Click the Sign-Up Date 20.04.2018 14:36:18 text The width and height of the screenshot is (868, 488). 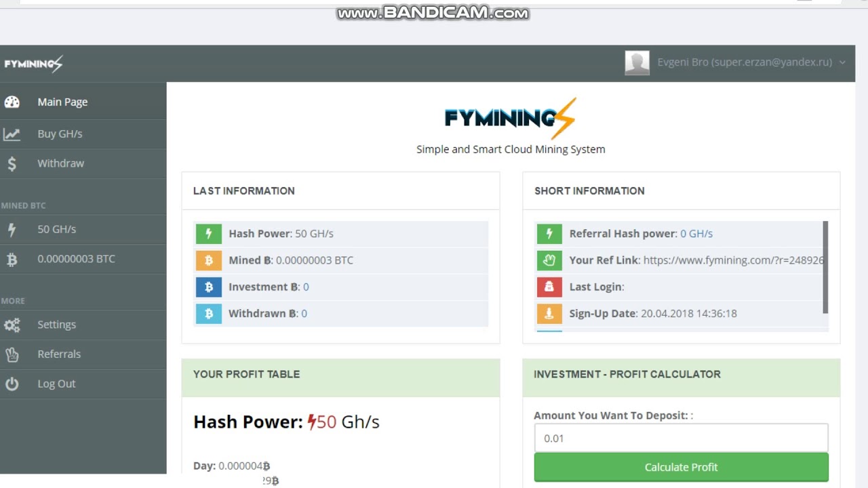(653, 314)
